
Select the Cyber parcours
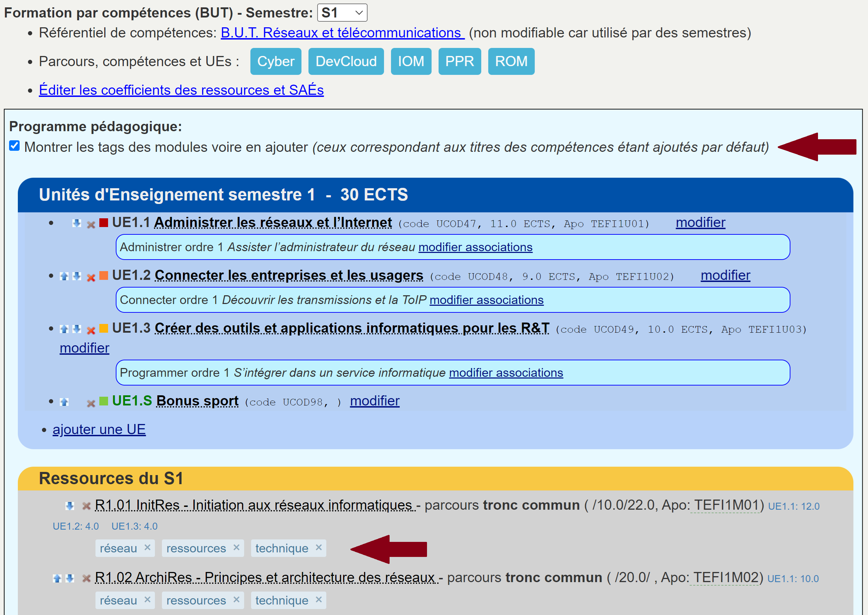(276, 61)
